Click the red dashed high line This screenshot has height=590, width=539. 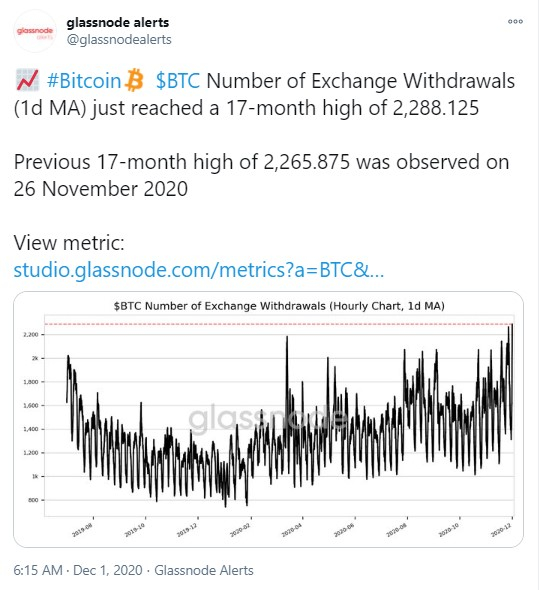pos(279,324)
